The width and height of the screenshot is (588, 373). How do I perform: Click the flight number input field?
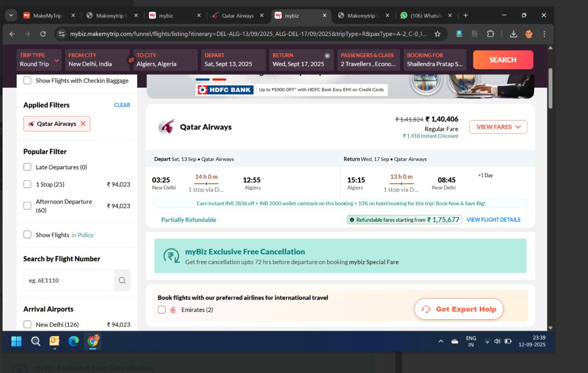(68, 281)
